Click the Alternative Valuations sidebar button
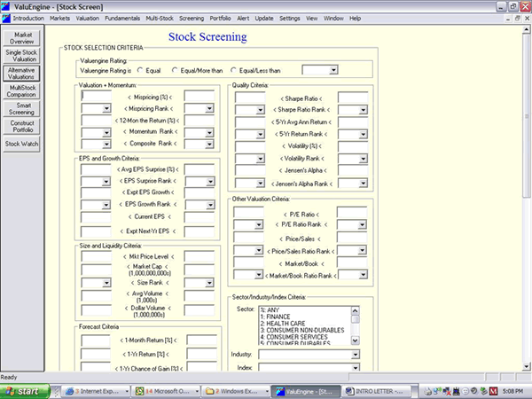The height and width of the screenshot is (399, 532). [21, 74]
